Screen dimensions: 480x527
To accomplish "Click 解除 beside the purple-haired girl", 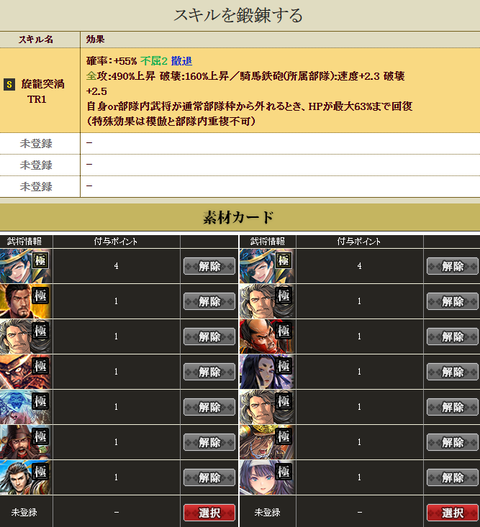I will [452, 478].
